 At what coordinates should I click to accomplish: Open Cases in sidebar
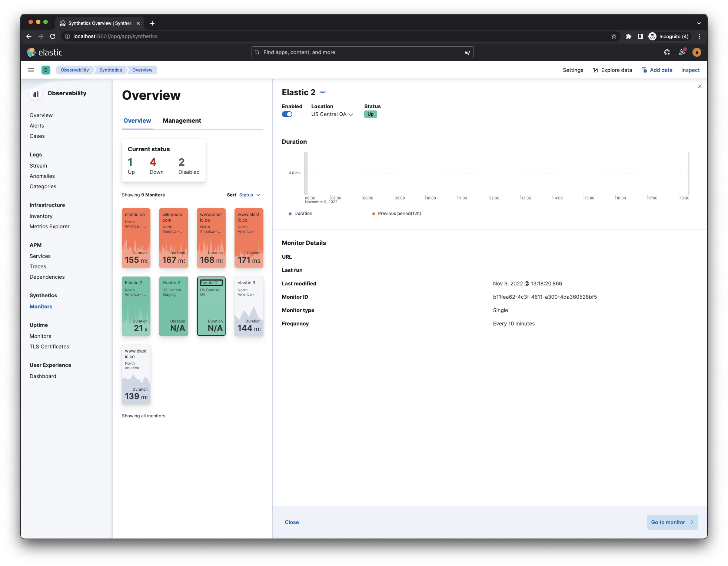37,136
